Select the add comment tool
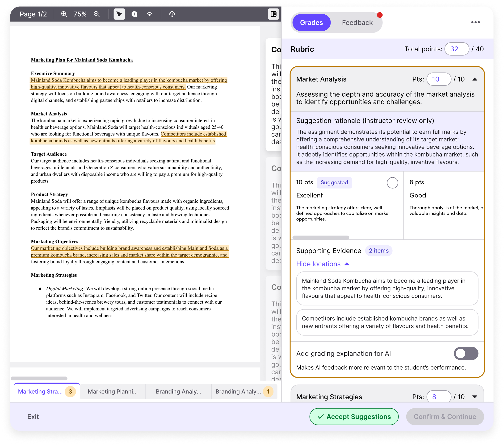Viewport: 504px width, 445px height. 134,14
